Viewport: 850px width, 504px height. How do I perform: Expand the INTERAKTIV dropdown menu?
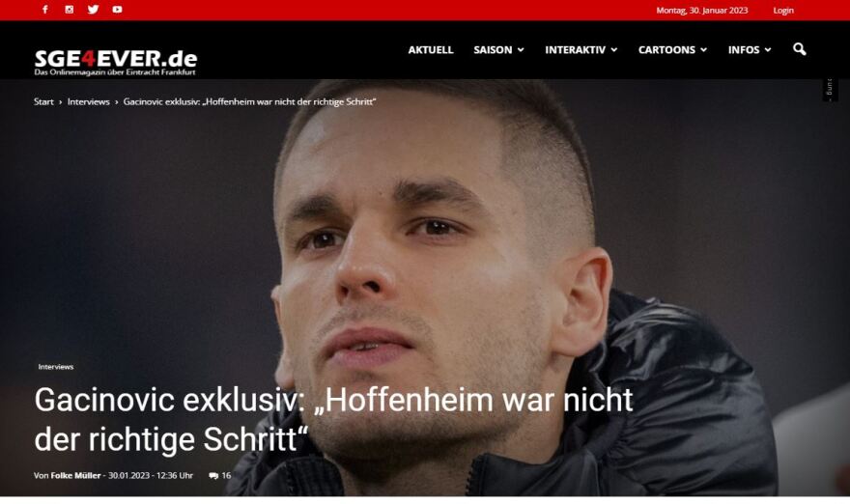[581, 50]
